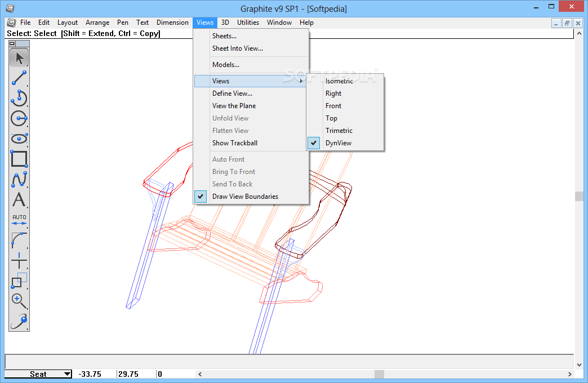The height and width of the screenshot is (383, 588).
Task: Open the Pen menu
Action: click(x=123, y=23)
